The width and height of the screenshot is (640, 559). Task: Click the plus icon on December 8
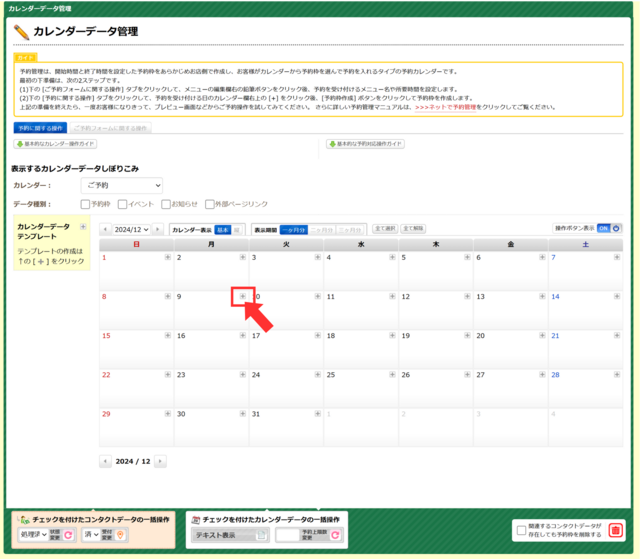(168, 296)
